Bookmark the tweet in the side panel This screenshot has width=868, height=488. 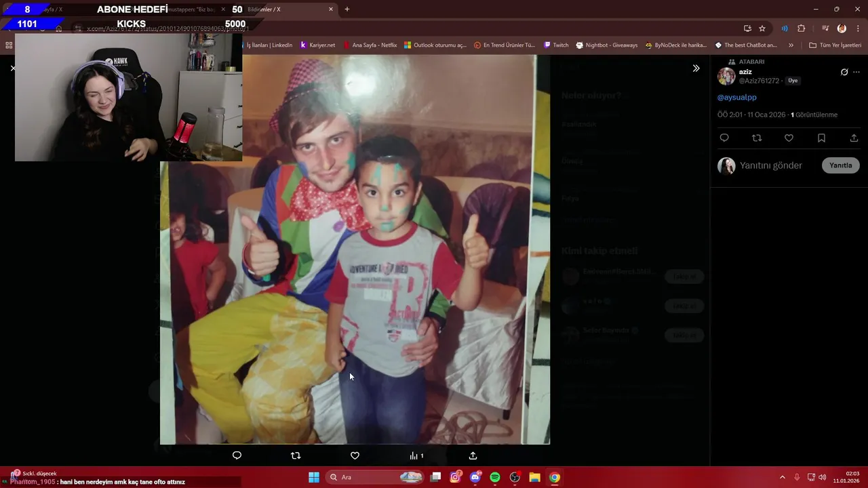pyautogui.click(x=821, y=138)
